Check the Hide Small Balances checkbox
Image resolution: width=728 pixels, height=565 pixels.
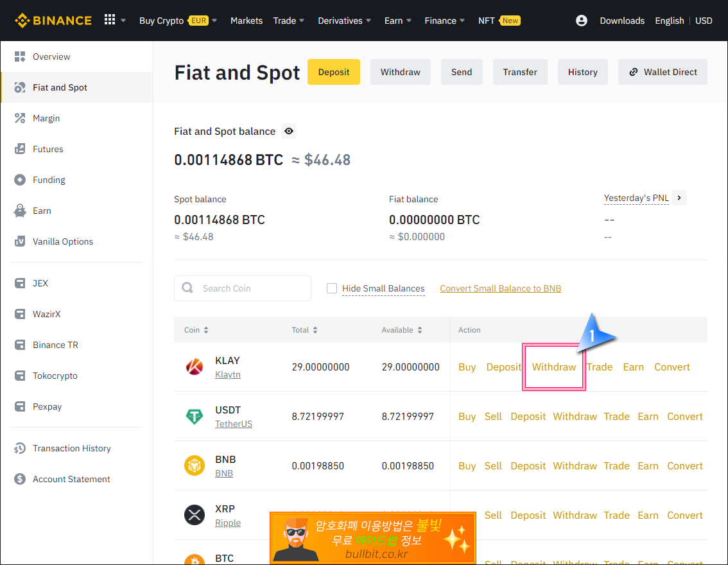tap(331, 288)
